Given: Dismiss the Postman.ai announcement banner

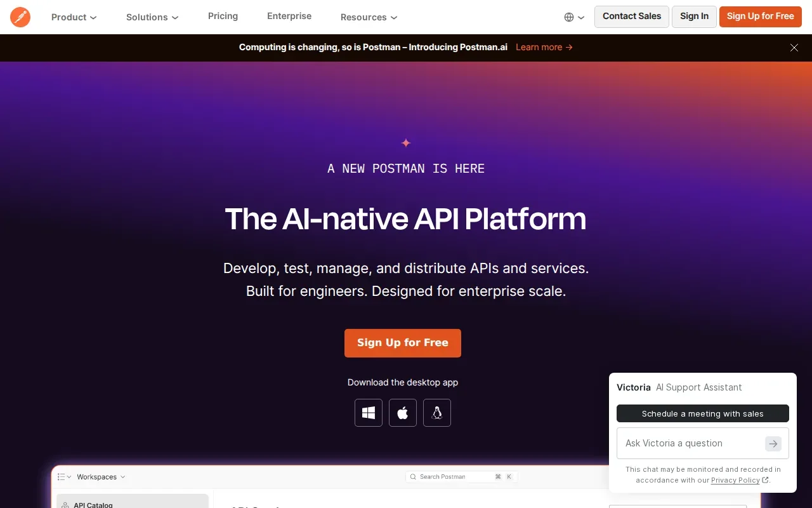Looking at the screenshot, I should tap(794, 48).
